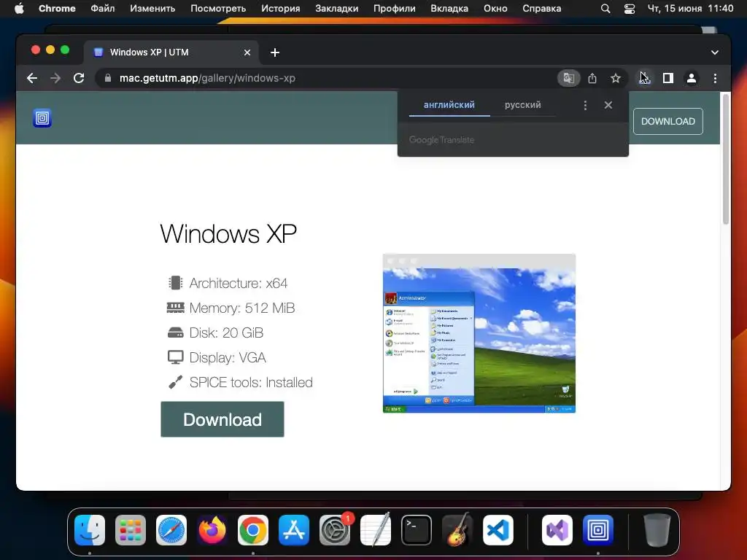Launch Firefox from the Dock
Screen dimensions: 747x560
(212, 530)
